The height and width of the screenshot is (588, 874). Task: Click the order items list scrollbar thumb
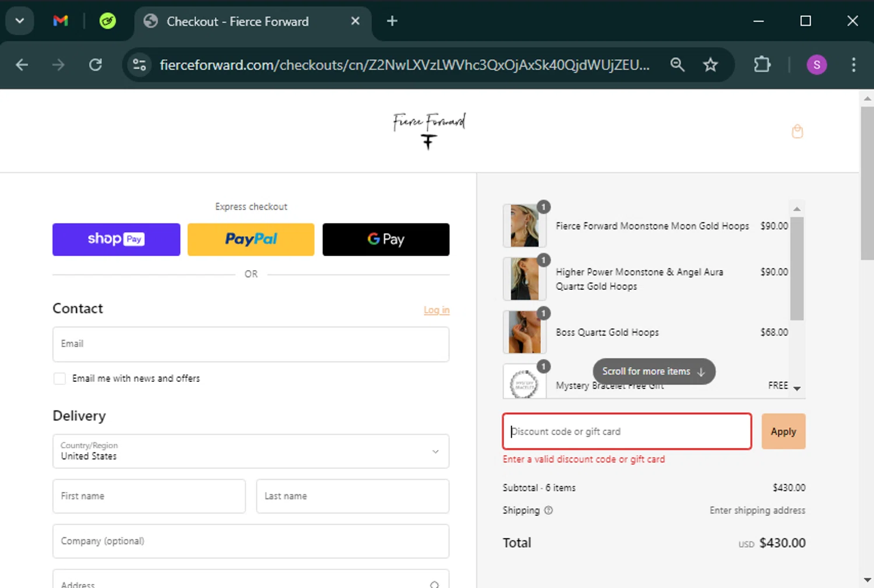tap(797, 268)
